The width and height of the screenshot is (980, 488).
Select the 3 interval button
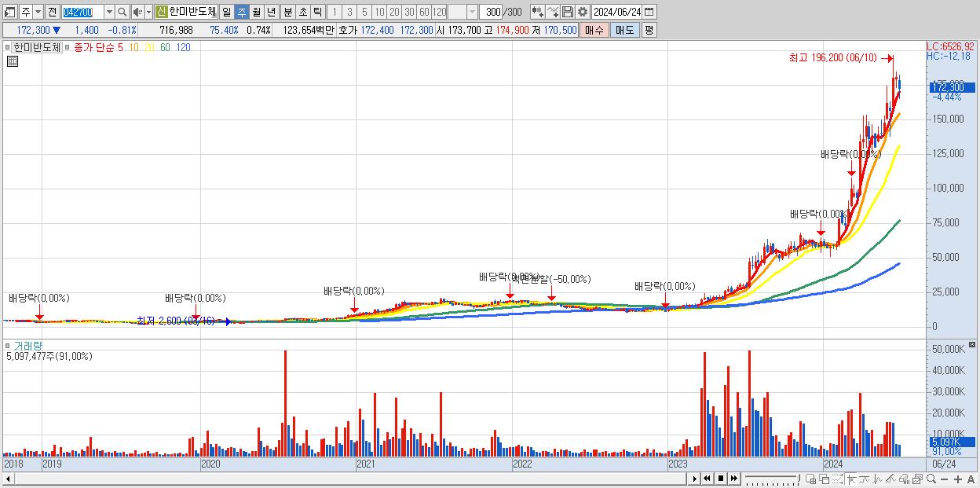[x=349, y=12]
